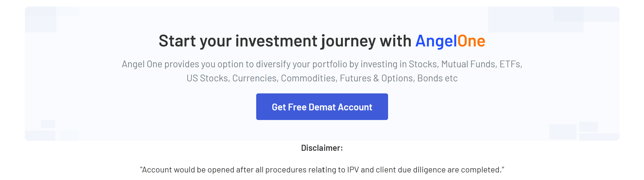The width and height of the screenshot is (644, 180).
Task: Click the decorative blocks in banner's bottom-right corner
Action: pyautogui.click(x=584, y=131)
